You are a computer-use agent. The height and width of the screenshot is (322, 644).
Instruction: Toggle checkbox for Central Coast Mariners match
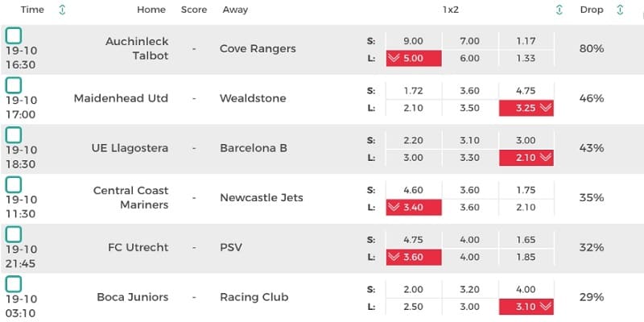[14, 185]
